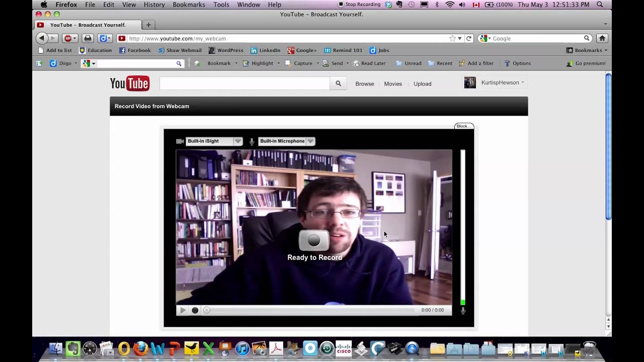Screen dimensions: 644x362
Task: Open the Browse link on YouTube
Action: pyautogui.click(x=365, y=84)
